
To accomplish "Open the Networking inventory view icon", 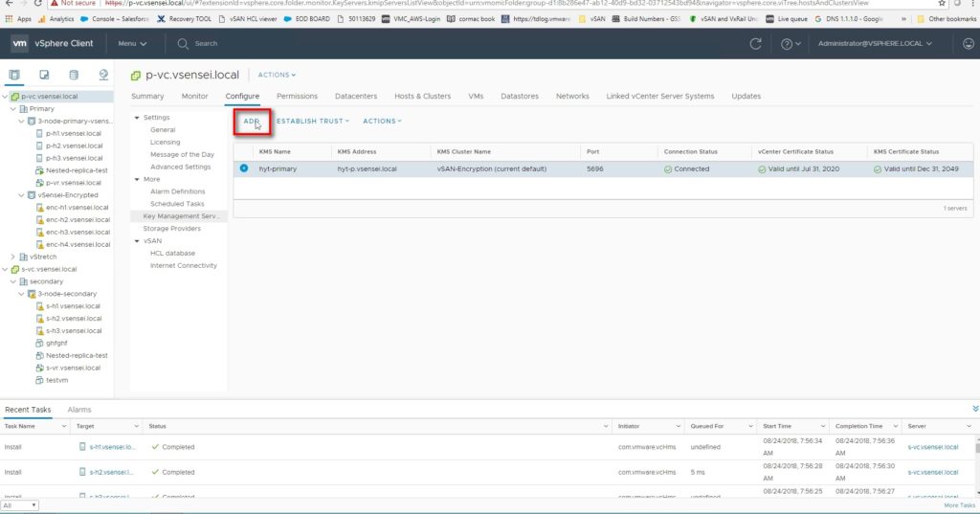I will 103,75.
